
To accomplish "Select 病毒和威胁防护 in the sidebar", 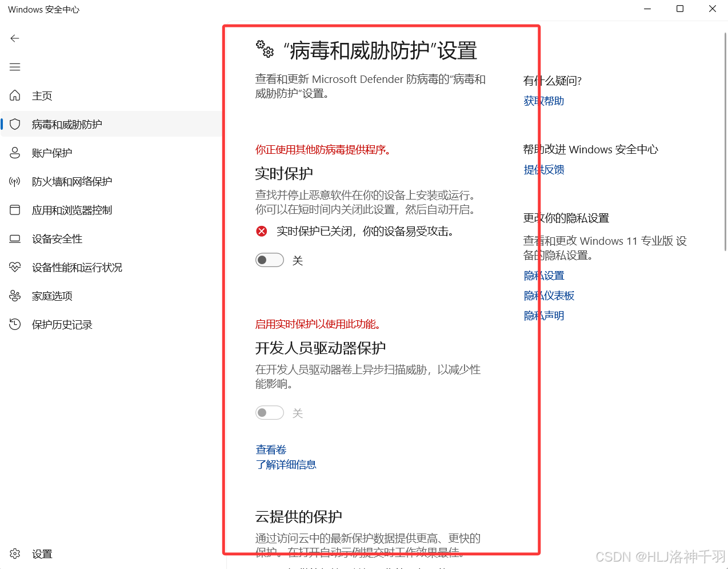I will click(111, 124).
